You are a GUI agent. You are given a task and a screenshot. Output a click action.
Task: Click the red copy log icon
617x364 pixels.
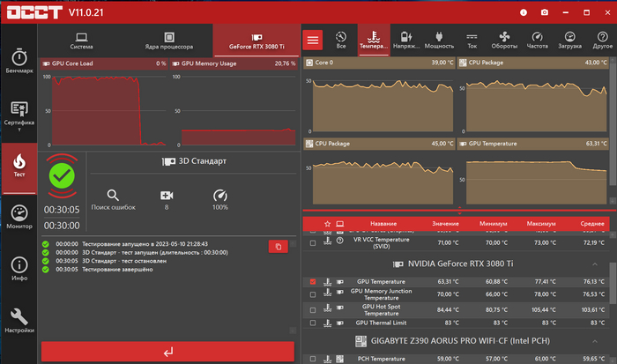tap(278, 248)
